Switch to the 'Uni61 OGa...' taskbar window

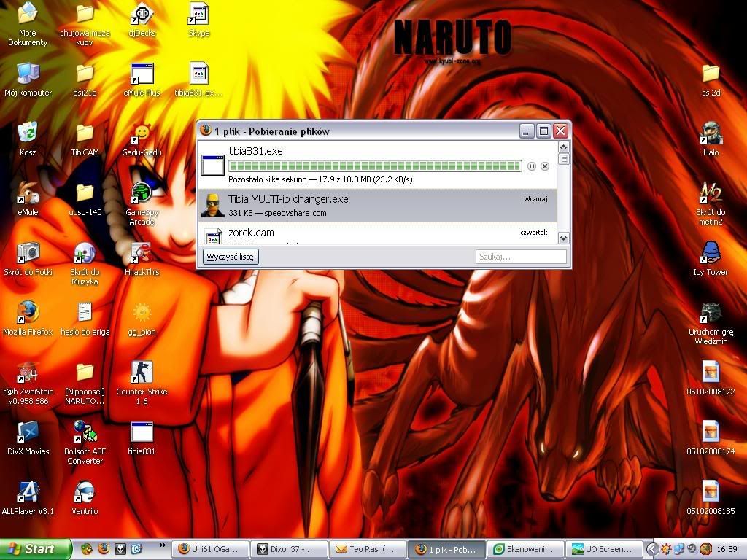212,550
